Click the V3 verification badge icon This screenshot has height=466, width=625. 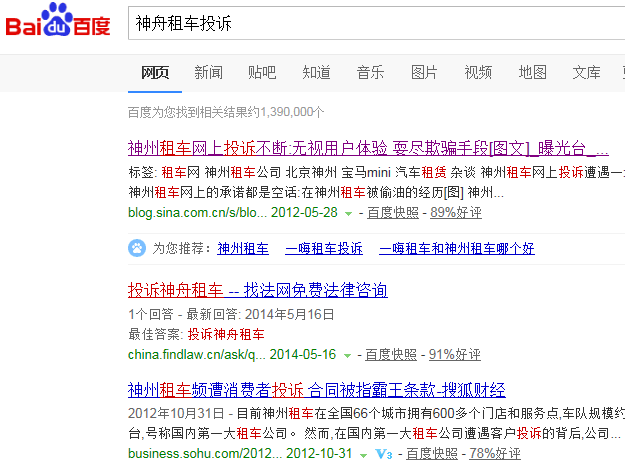click(x=384, y=454)
